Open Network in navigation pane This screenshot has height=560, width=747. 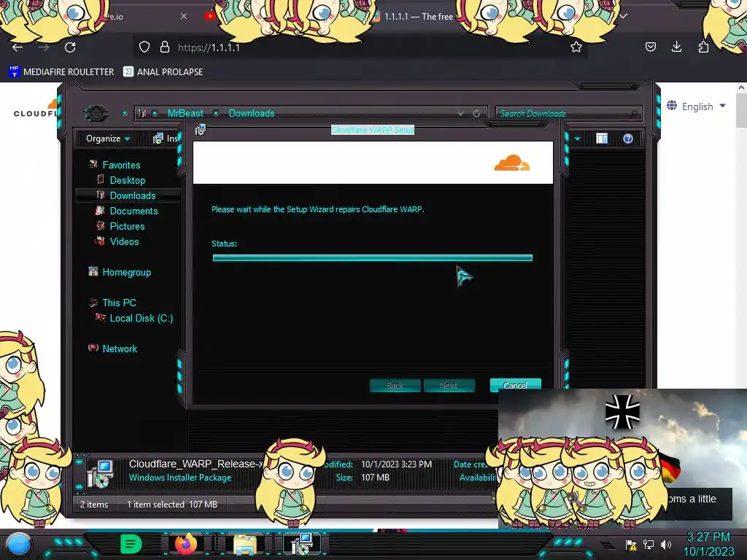tap(119, 348)
